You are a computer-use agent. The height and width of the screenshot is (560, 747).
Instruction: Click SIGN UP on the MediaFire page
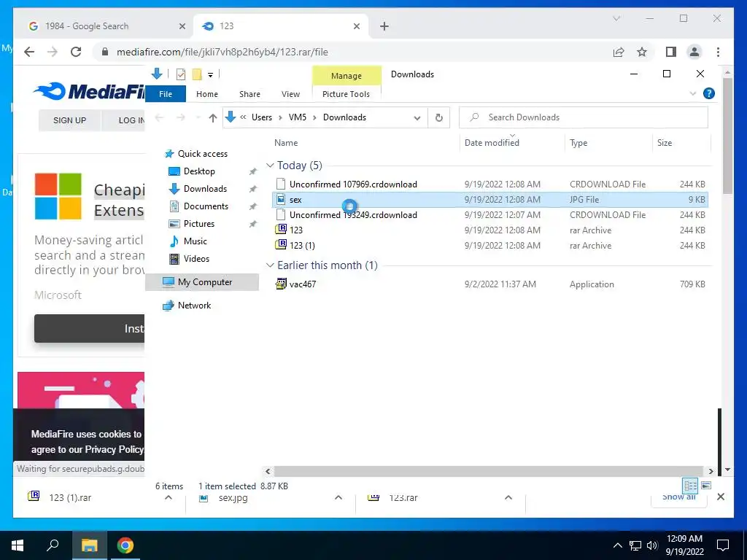coord(69,120)
